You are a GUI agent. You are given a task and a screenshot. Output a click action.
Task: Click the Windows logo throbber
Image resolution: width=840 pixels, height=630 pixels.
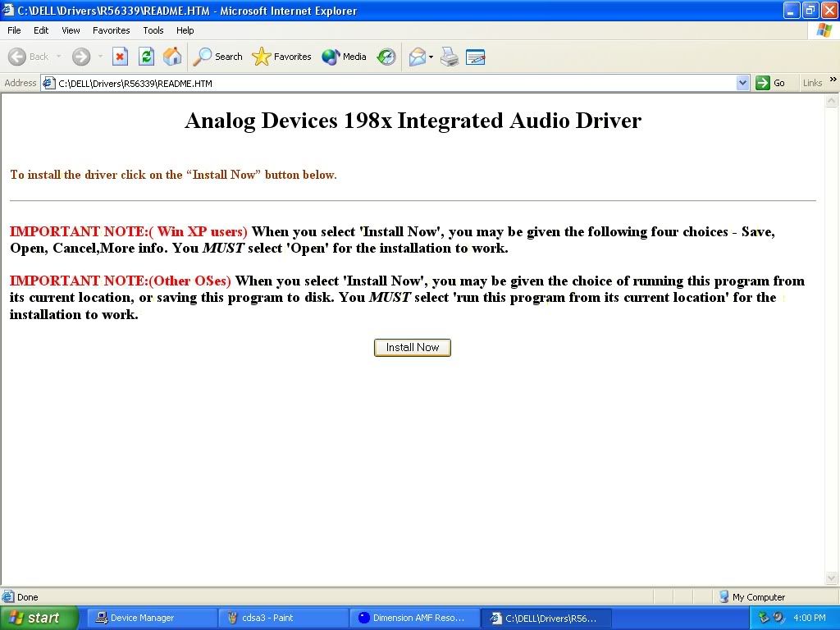824,30
